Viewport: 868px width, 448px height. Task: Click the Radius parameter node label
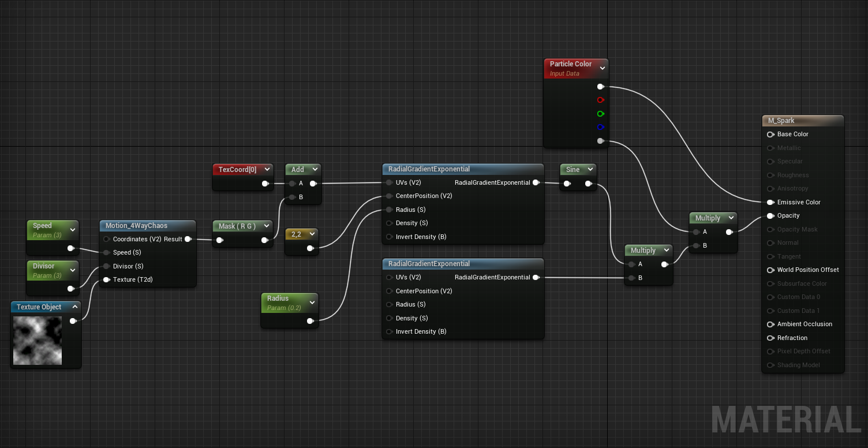pos(278,298)
